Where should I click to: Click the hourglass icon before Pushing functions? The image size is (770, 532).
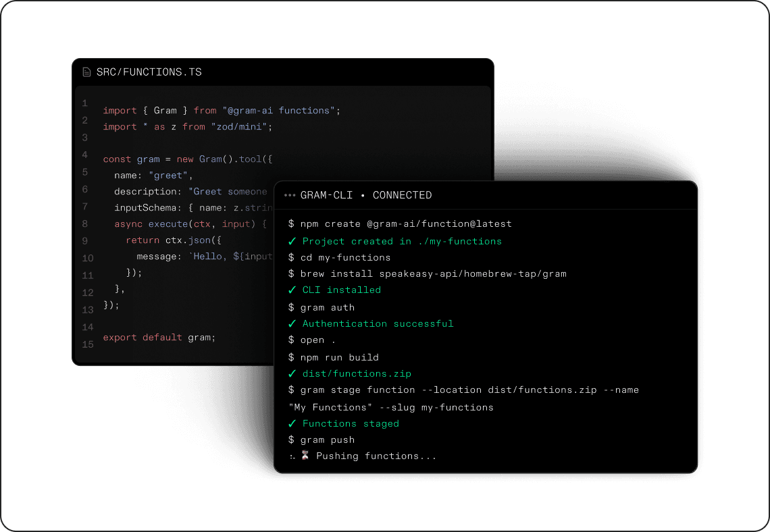(x=305, y=456)
